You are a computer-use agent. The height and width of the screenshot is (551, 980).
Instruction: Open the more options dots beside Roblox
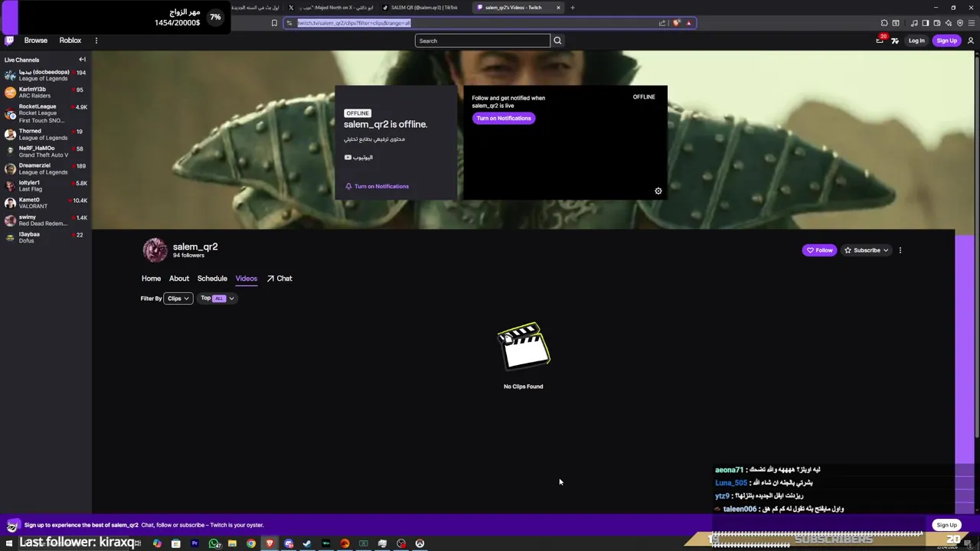96,41
